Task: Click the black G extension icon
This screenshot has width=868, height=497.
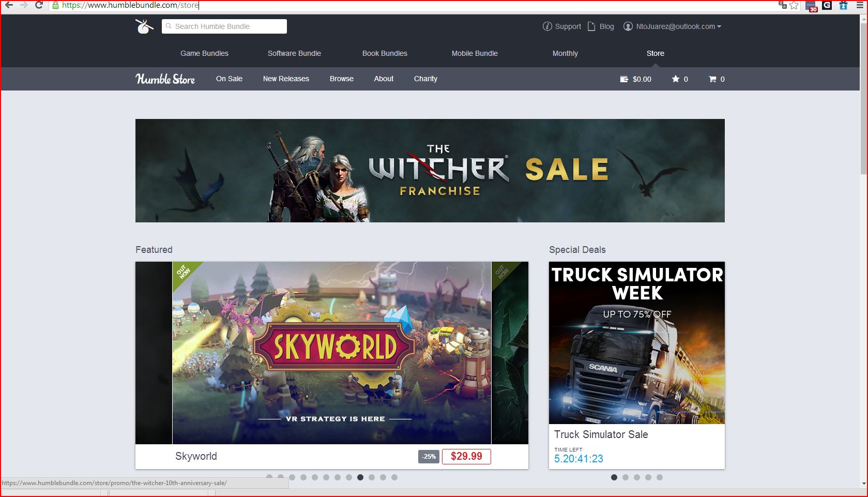Action: point(827,5)
